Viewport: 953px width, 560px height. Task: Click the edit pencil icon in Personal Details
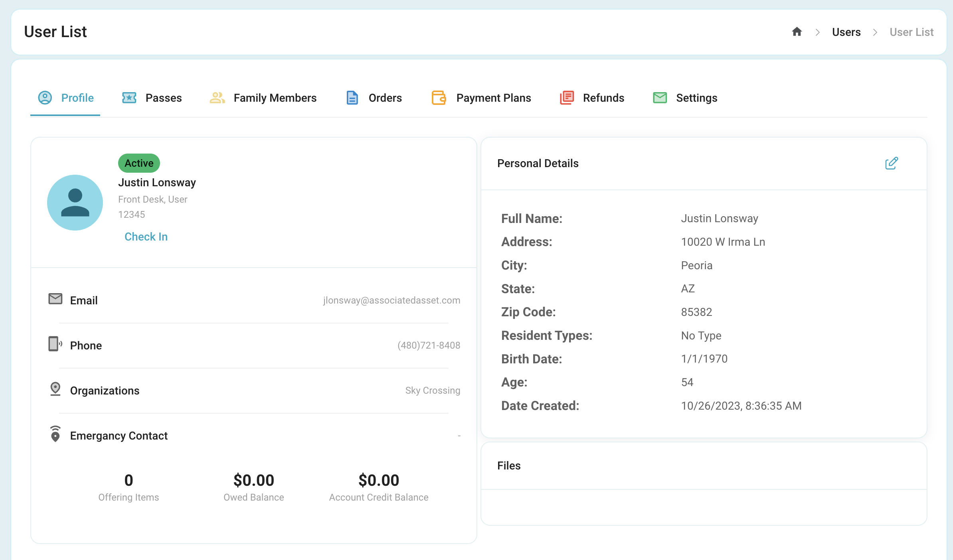click(891, 163)
